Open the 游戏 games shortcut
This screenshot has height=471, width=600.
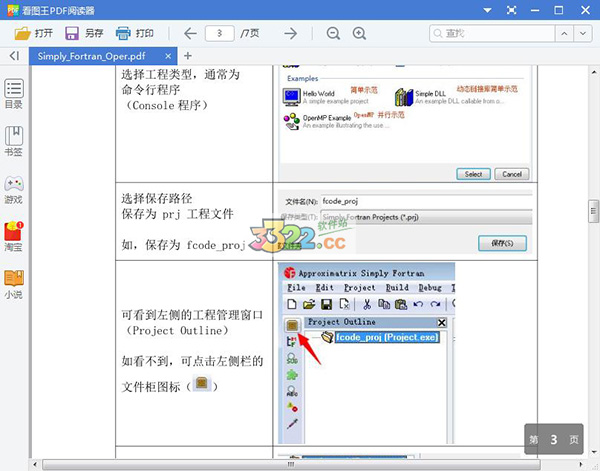[x=14, y=189]
